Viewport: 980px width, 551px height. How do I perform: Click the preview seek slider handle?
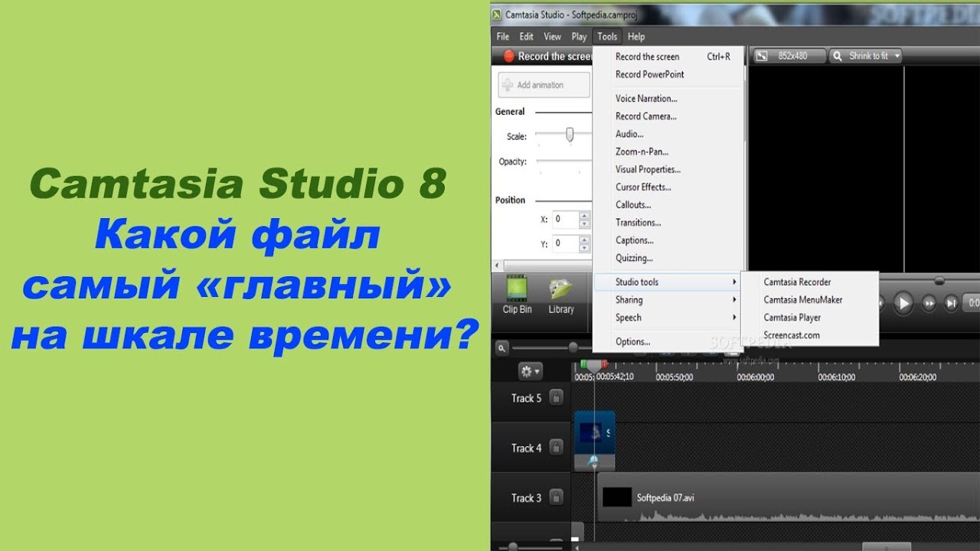point(939,281)
